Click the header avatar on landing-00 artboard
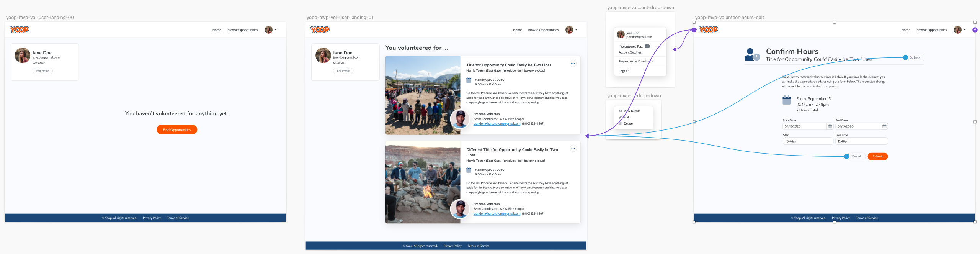Screen dimensions: 980x254 [269, 30]
